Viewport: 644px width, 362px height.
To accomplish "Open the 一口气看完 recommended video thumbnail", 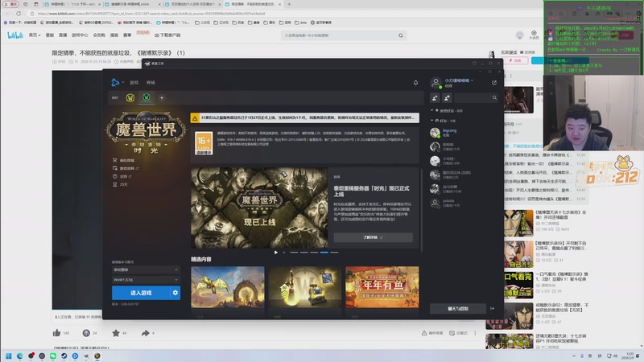I will click(x=518, y=285).
